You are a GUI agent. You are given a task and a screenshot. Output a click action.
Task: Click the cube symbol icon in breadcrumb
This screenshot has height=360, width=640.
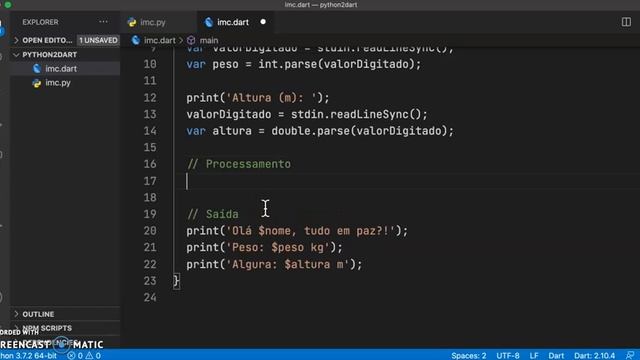pos(191,40)
